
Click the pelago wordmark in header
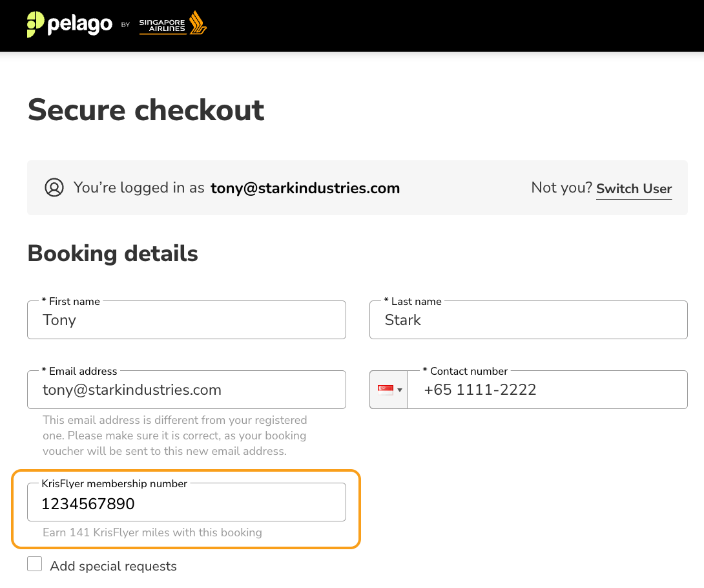pyautogui.click(x=80, y=25)
